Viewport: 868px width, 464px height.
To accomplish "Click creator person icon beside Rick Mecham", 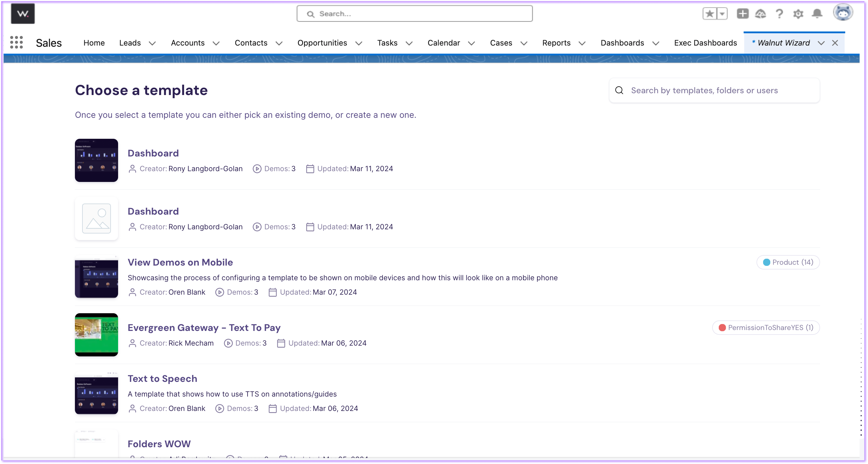I will point(132,343).
